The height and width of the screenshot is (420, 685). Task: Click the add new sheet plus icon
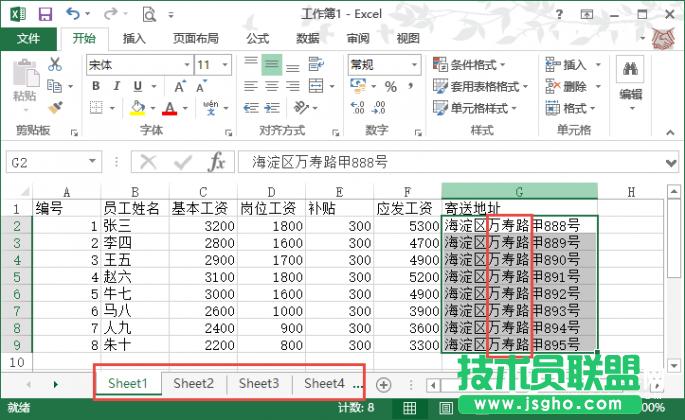click(383, 384)
